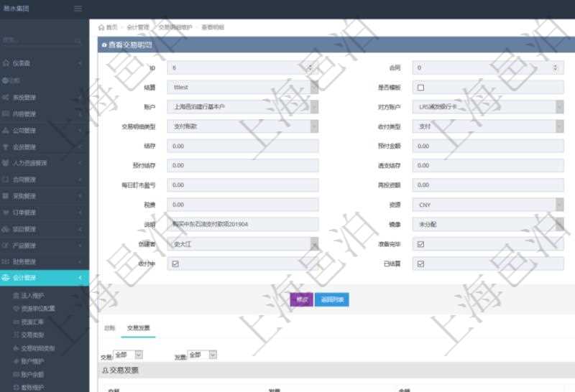The width and height of the screenshot is (575, 392).
Task: Click the 合同管理 sidebar icon
Action: click(6, 179)
